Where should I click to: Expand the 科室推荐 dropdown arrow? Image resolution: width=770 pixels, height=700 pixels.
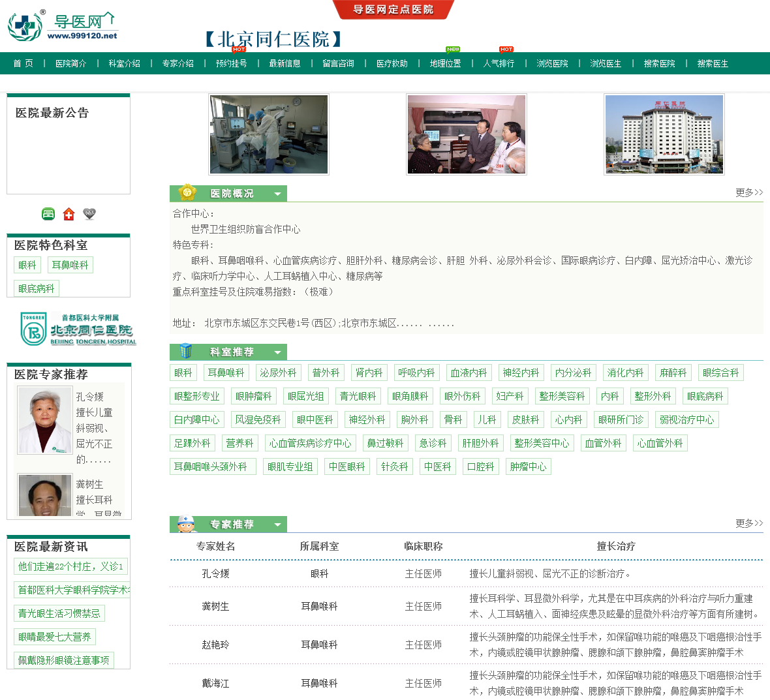[x=277, y=352]
